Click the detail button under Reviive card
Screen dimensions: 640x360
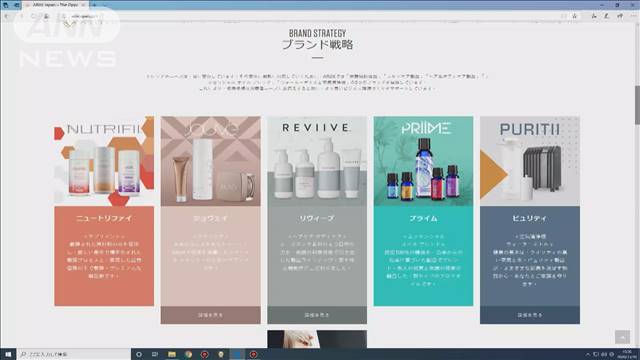(x=317, y=315)
